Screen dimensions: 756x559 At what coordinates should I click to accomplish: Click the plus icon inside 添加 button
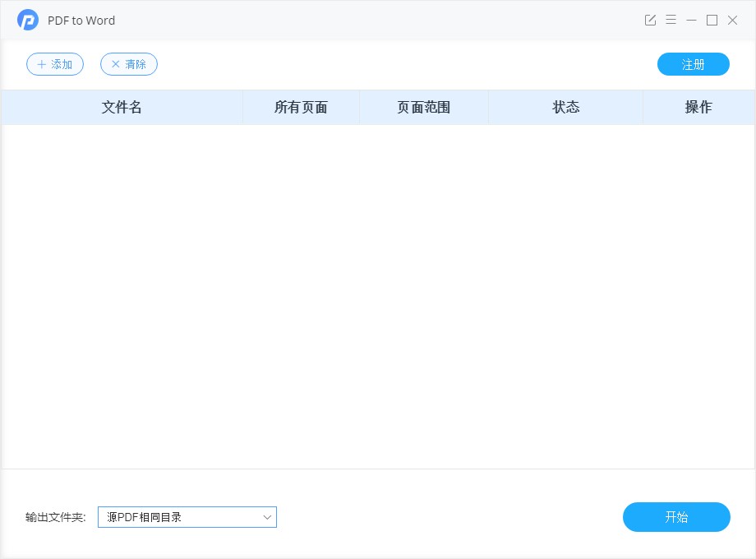pyautogui.click(x=41, y=64)
